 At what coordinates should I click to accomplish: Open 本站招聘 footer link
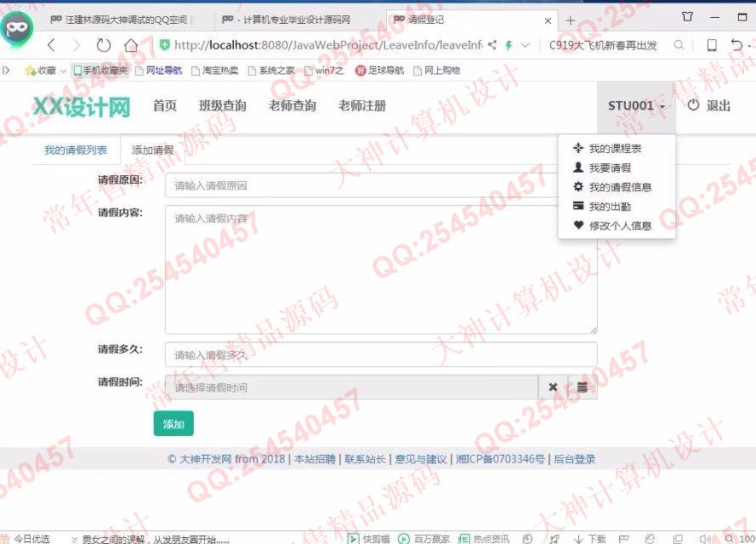click(315, 459)
